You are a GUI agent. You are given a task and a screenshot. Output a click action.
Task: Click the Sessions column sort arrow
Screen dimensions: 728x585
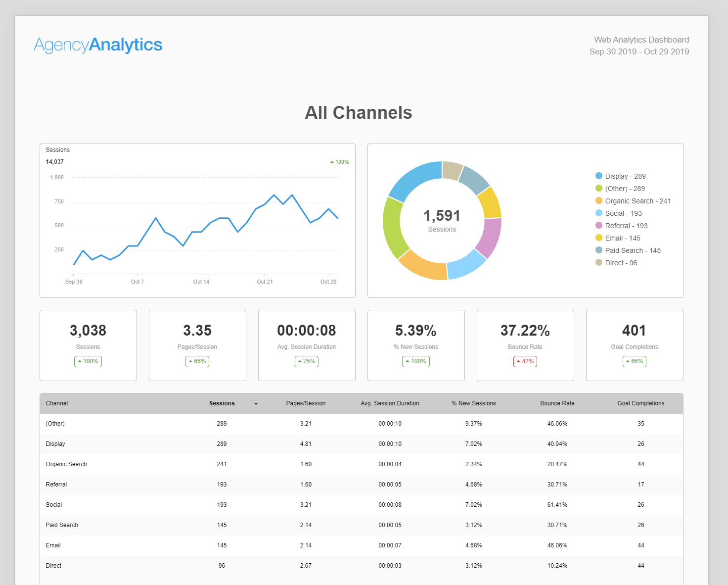[256, 404]
